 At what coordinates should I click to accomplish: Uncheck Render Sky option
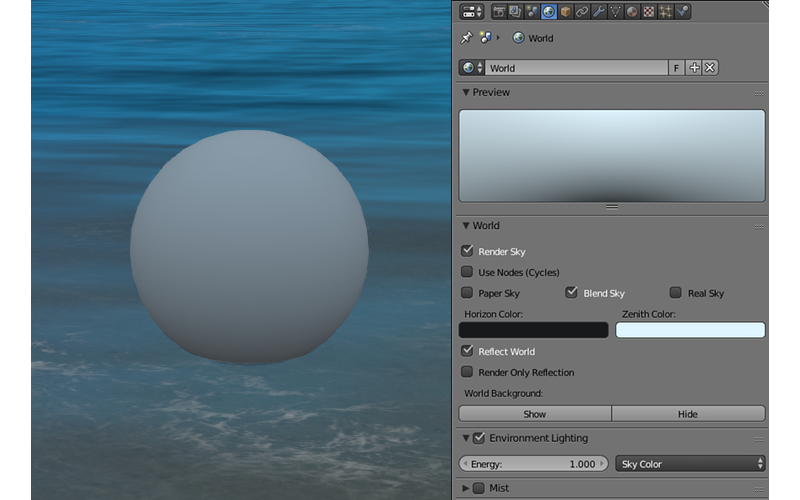pos(467,251)
